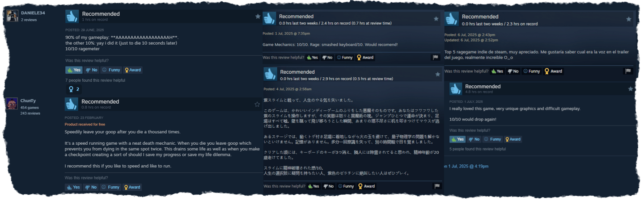Screen dimensions: 644x201
Task: Click the star on ChunTy's review
Action: (x=257, y=104)
